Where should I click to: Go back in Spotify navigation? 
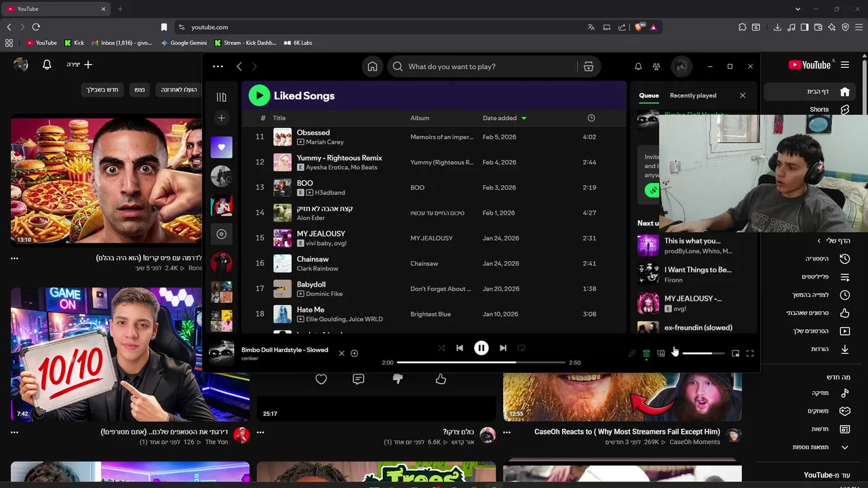pos(239,66)
